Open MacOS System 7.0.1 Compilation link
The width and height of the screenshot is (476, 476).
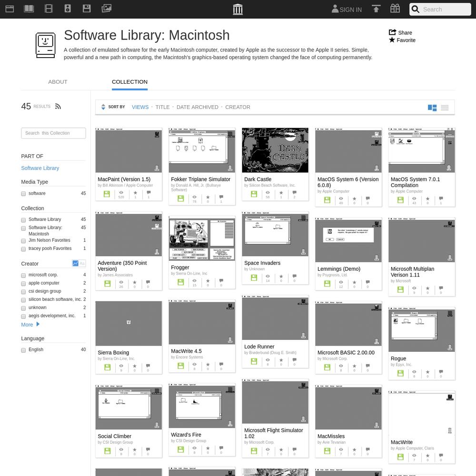click(x=415, y=182)
